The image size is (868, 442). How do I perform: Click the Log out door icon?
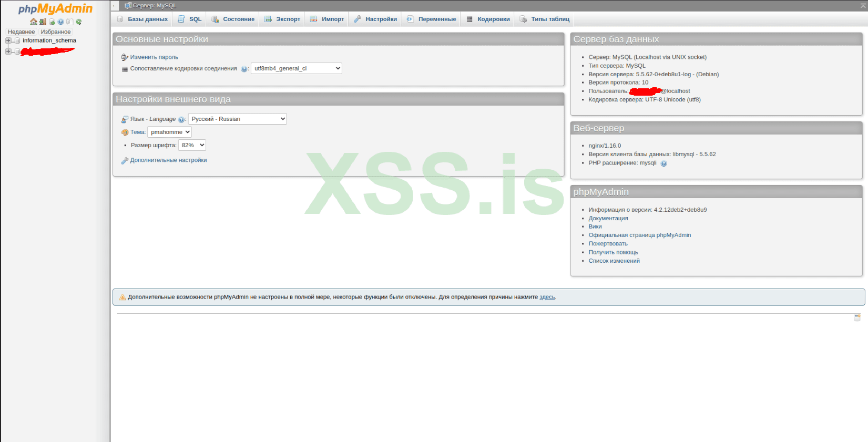click(x=43, y=22)
